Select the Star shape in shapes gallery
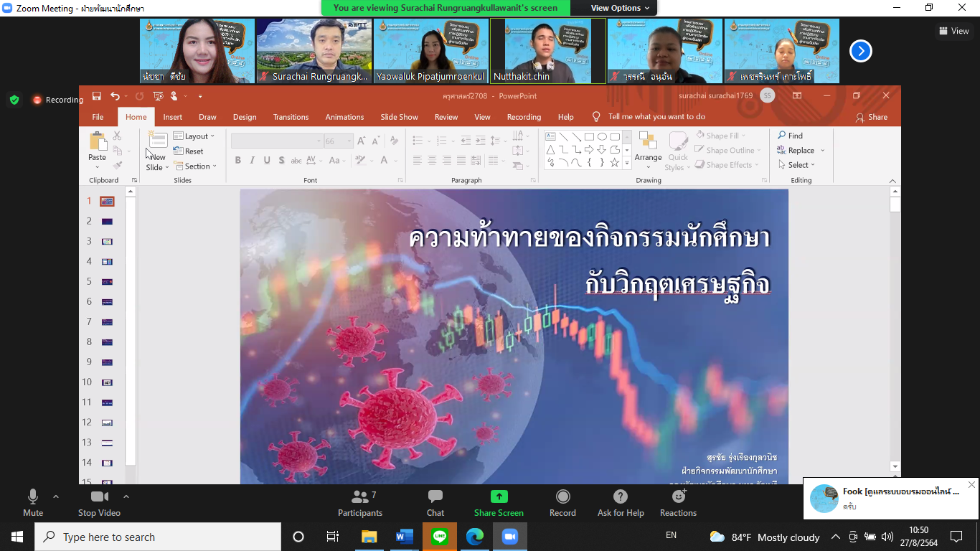The image size is (980, 551). pyautogui.click(x=615, y=163)
